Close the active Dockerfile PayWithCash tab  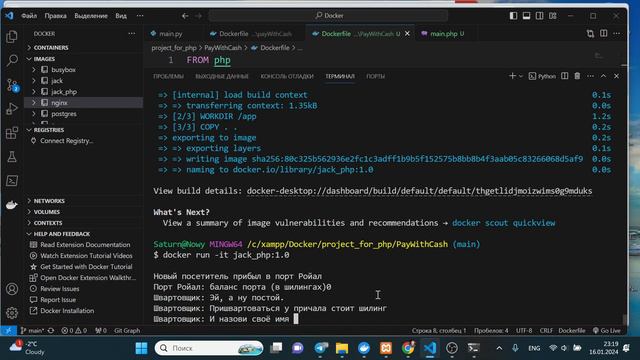coord(407,33)
